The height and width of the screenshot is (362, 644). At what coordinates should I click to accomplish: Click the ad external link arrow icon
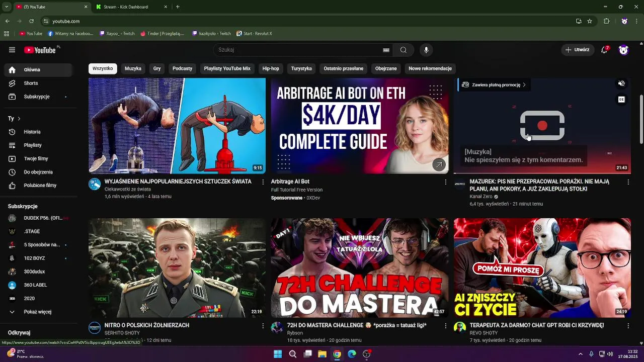point(439,164)
